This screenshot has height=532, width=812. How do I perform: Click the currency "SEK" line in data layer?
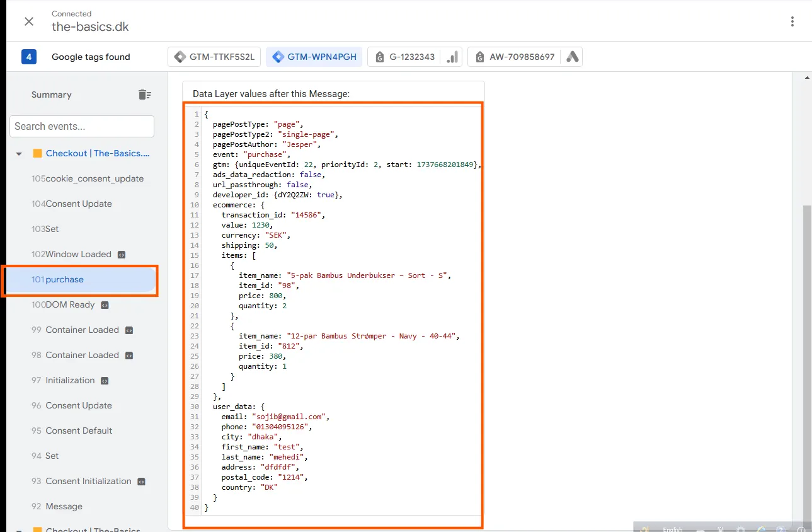(x=256, y=235)
